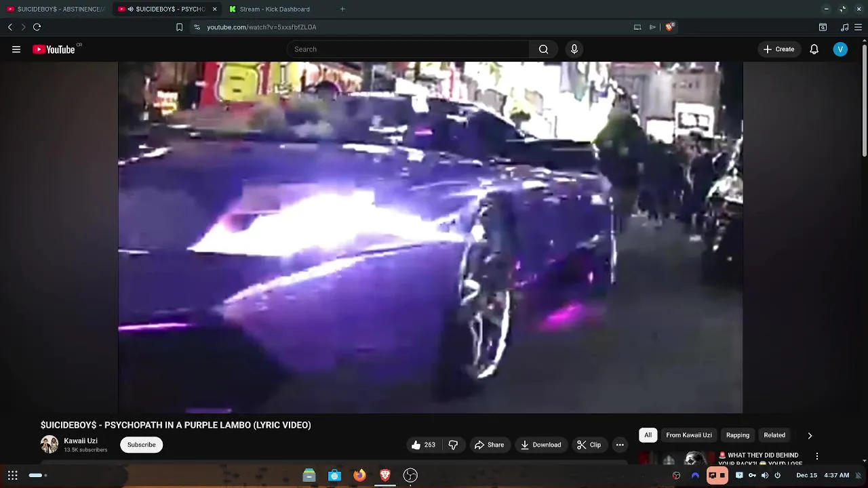Open OBS Studio from the dock

(410, 475)
